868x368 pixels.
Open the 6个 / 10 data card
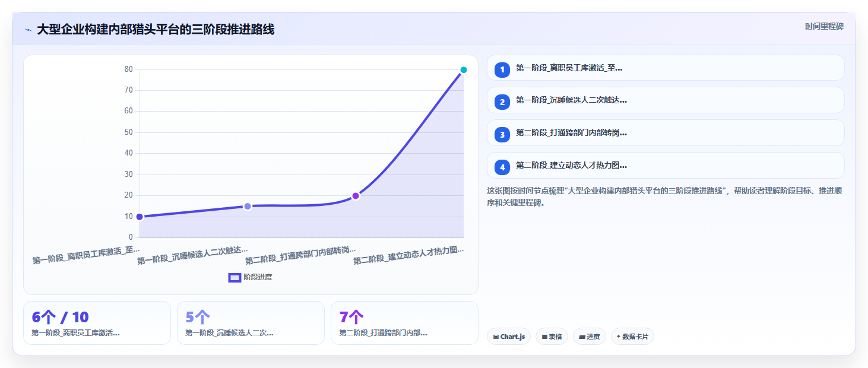(x=97, y=323)
